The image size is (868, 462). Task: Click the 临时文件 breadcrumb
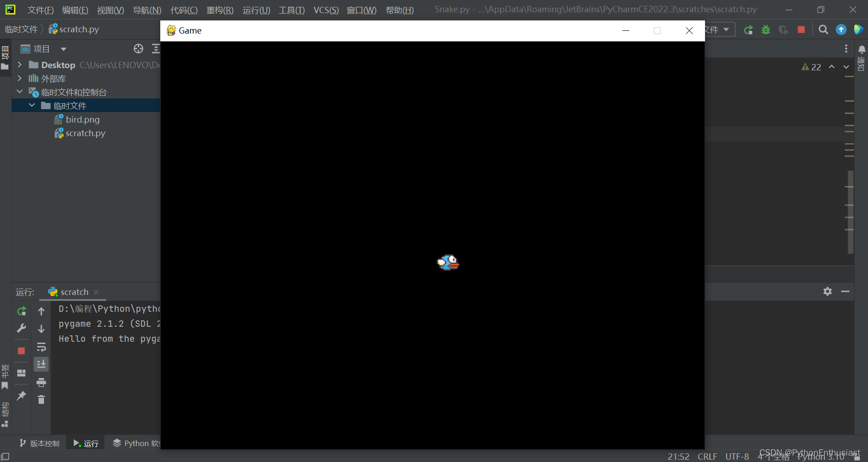pyautogui.click(x=21, y=29)
